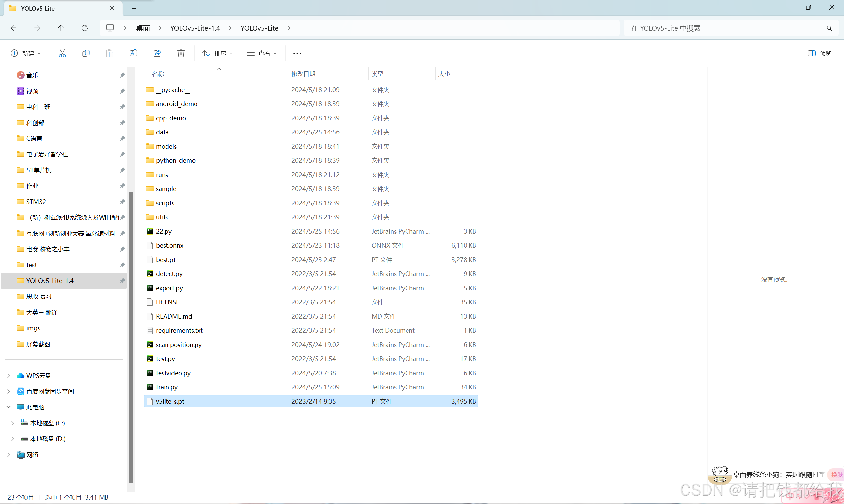This screenshot has height=504, width=844.
Task: Select README.md file
Action: tap(174, 317)
